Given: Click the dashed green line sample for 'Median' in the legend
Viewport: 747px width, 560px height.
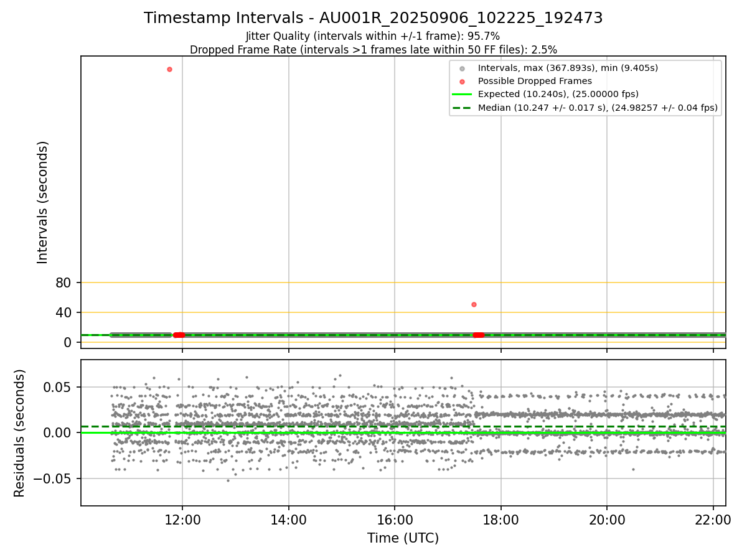Looking at the screenshot, I should point(461,108).
